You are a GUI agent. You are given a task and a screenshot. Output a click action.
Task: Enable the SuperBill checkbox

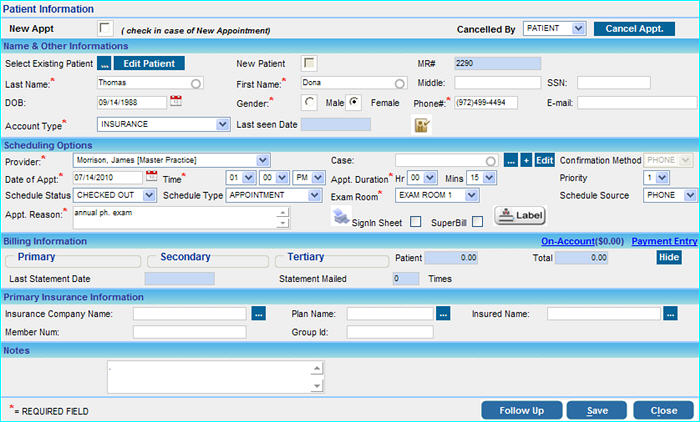click(x=477, y=221)
